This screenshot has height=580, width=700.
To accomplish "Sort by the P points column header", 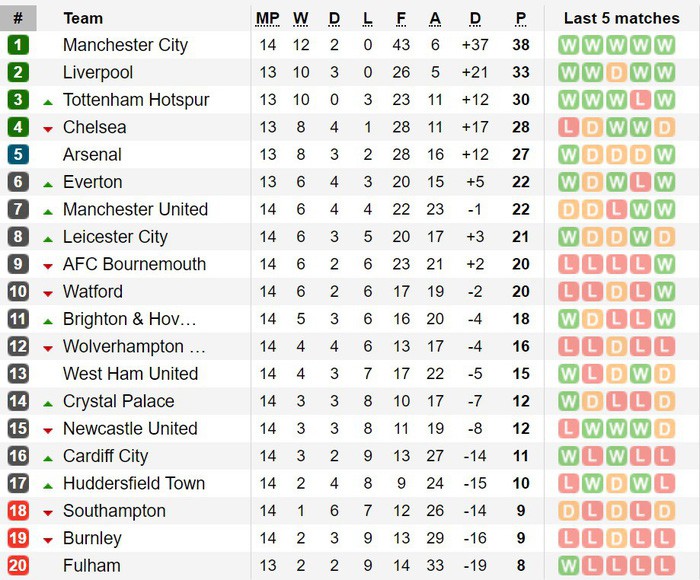I will coord(521,19).
